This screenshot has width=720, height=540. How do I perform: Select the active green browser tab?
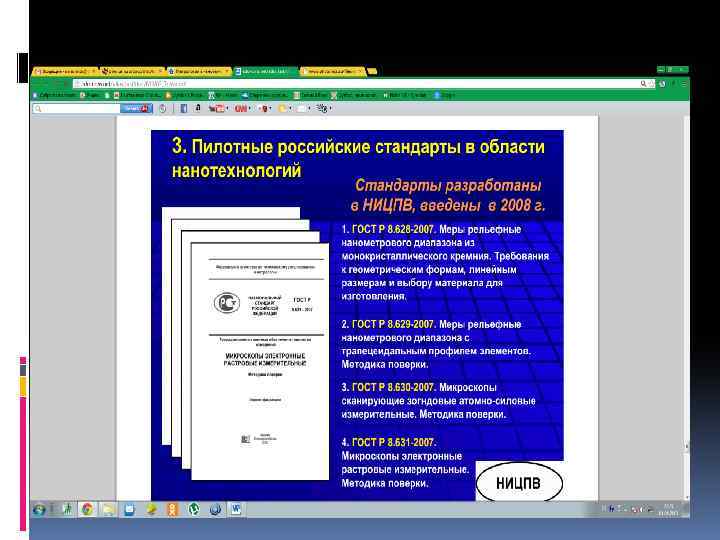(x=265, y=71)
